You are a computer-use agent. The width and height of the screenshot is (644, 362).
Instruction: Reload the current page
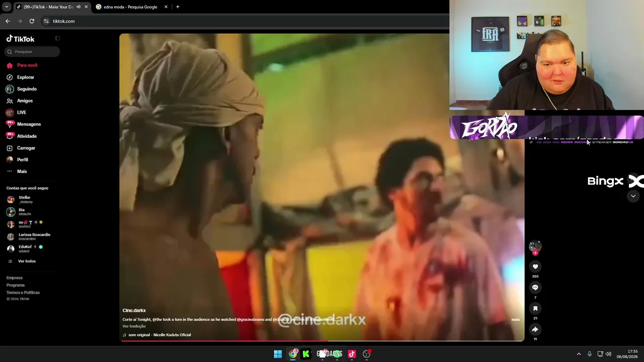point(32,21)
